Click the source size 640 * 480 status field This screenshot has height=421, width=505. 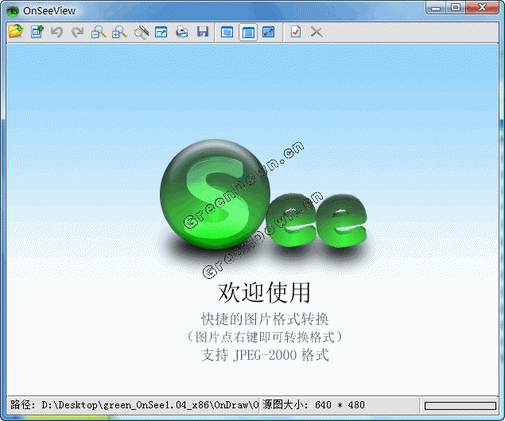(x=314, y=405)
